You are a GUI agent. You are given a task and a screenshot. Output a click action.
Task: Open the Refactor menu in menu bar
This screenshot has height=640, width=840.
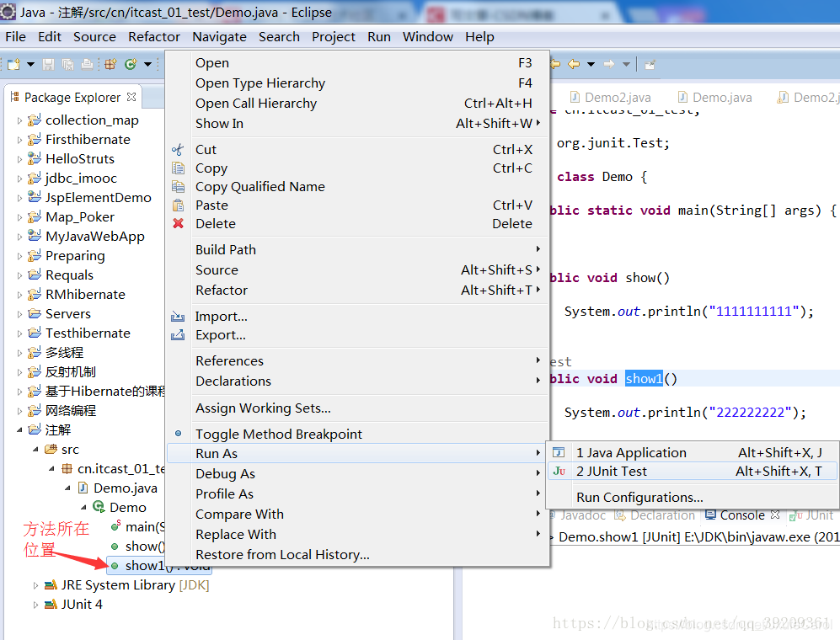[154, 36]
